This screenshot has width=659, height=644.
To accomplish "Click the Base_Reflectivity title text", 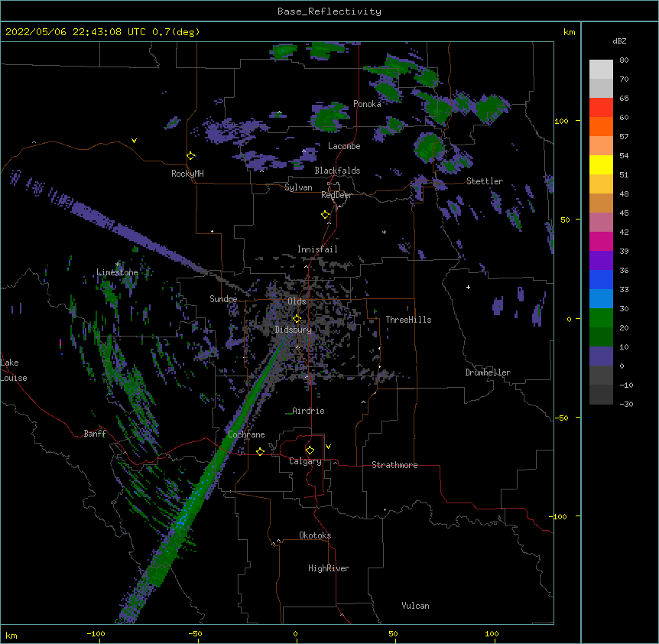I will [329, 11].
